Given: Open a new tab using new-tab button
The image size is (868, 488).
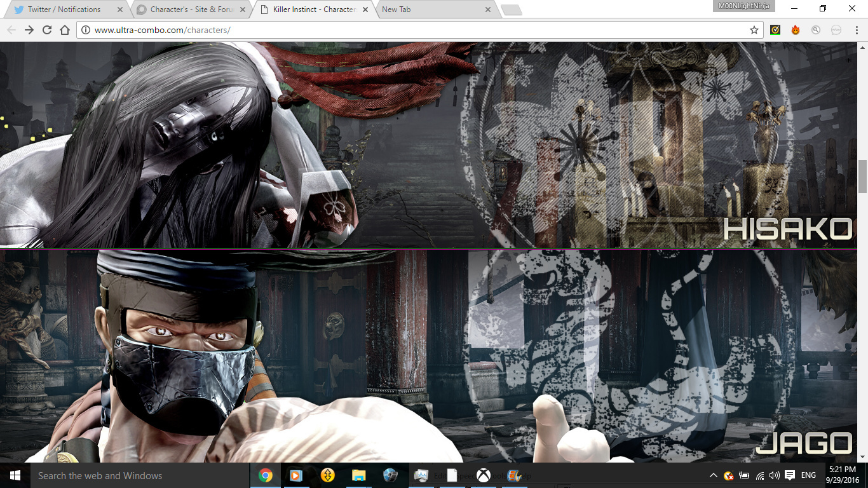Looking at the screenshot, I should click(x=511, y=10).
